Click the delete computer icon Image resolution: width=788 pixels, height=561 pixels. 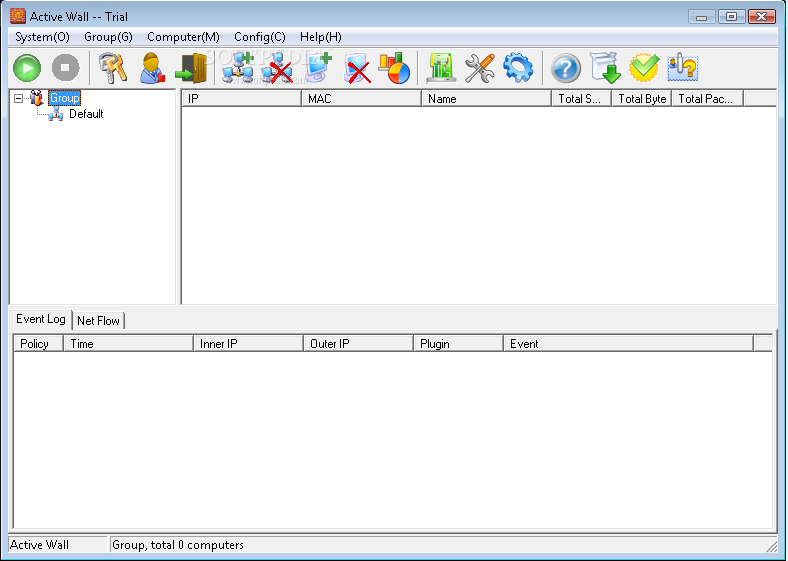(x=357, y=69)
